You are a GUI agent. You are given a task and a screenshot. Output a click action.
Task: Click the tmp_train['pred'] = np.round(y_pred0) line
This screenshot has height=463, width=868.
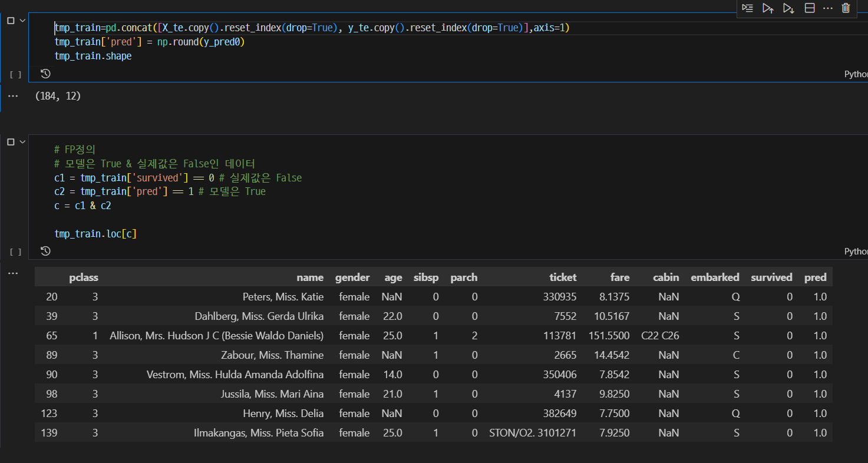click(149, 42)
